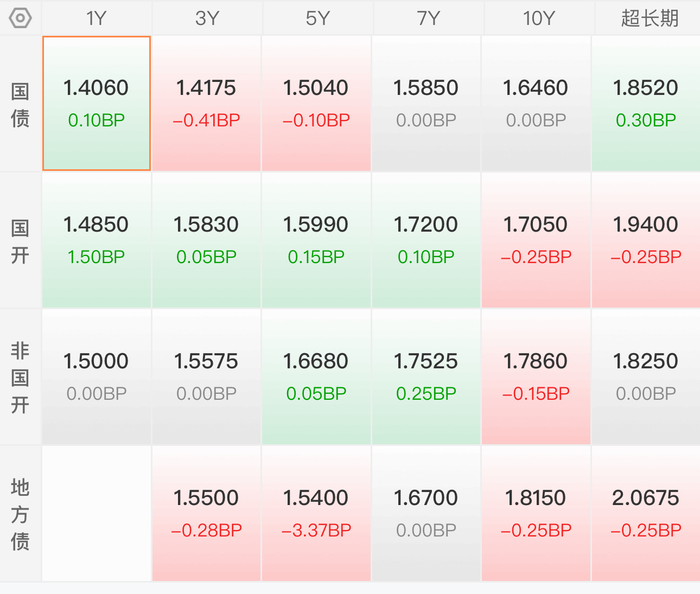Select the 3Y column header

pos(207,18)
